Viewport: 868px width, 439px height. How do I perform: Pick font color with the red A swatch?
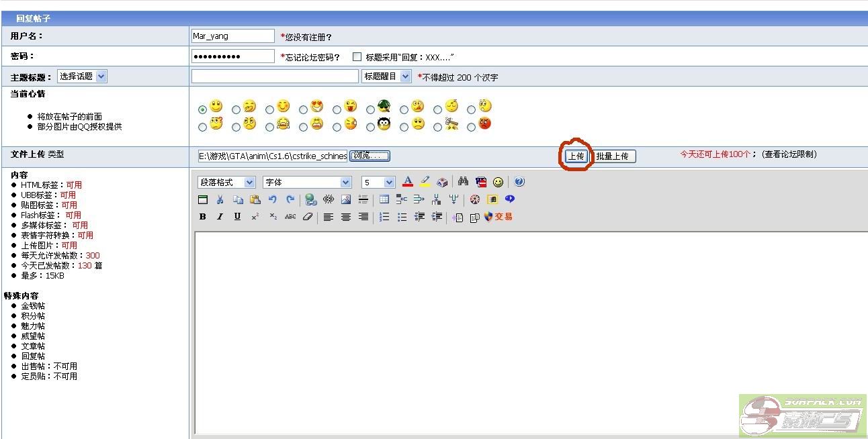coord(407,182)
